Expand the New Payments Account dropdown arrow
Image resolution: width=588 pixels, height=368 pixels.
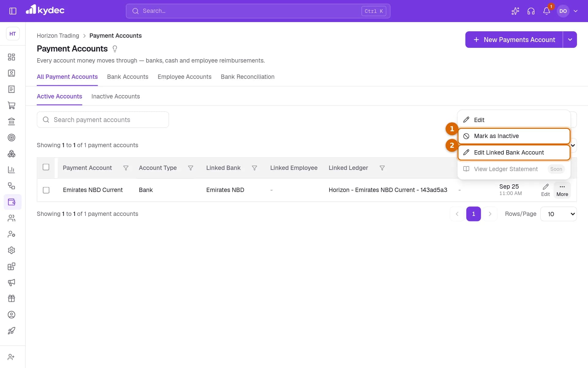570,40
